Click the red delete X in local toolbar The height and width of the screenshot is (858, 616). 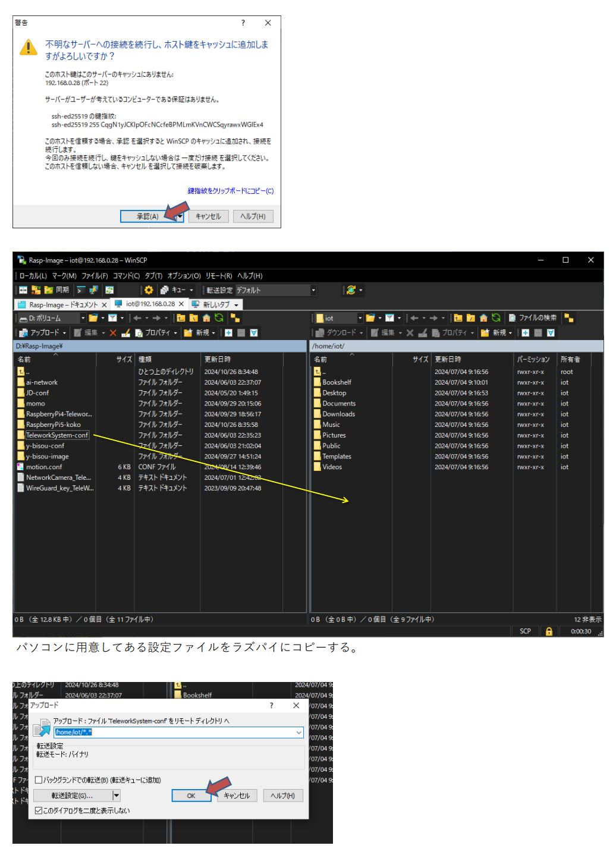click(x=112, y=333)
